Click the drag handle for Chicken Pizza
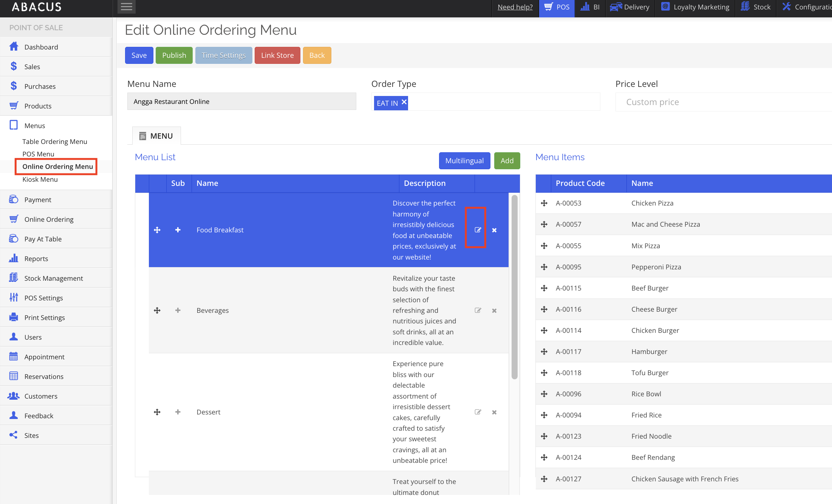 click(544, 203)
